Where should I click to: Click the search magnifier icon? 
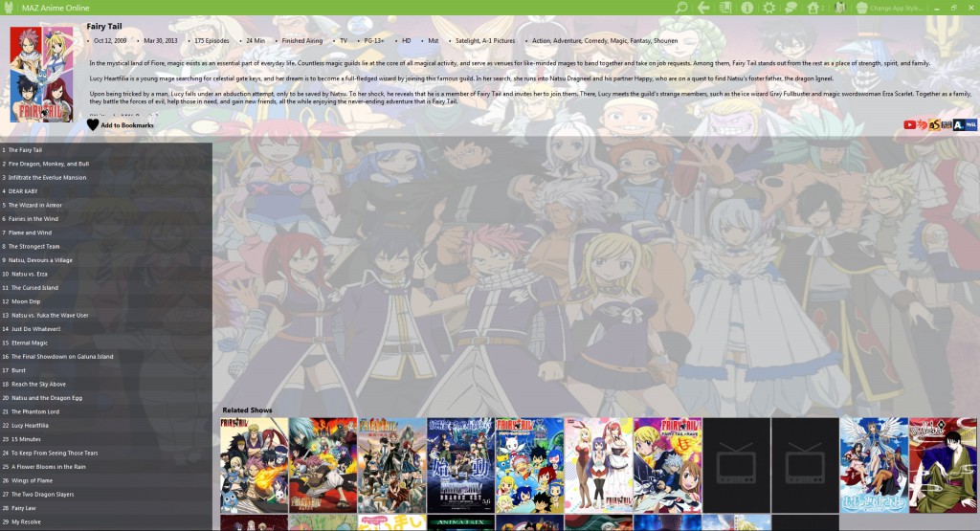(x=681, y=8)
